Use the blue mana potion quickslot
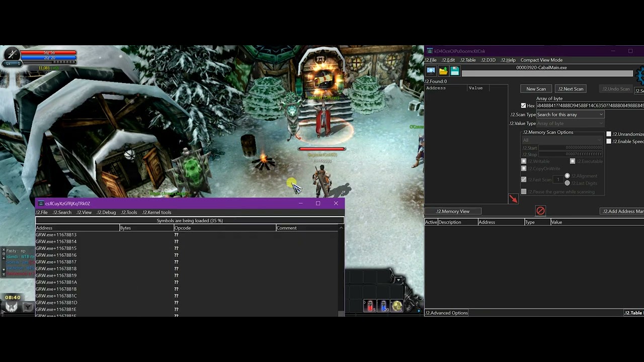Viewport: 644px width, 362px height. [x=383, y=306]
